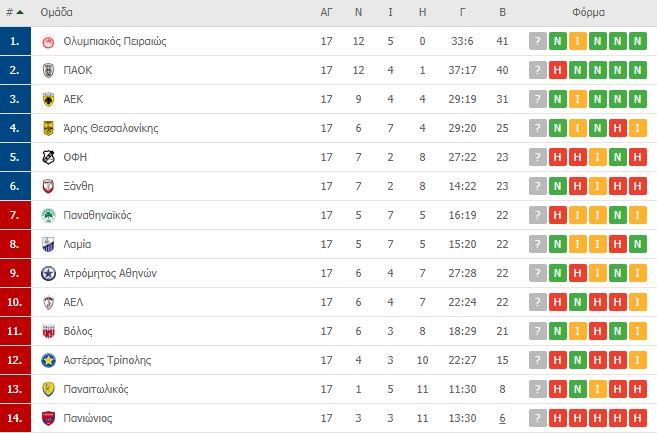The width and height of the screenshot is (657, 433).
Task: Sort standings by the Β points column
Action: click(x=502, y=12)
